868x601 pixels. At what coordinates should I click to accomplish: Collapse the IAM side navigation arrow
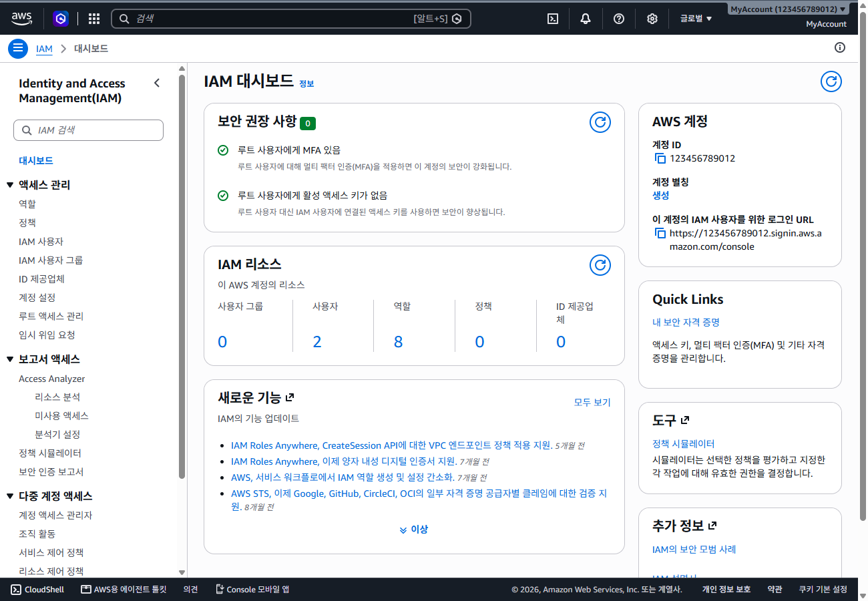coord(157,83)
